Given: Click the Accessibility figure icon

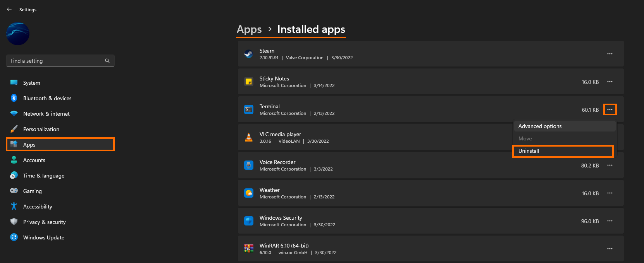Looking at the screenshot, I should [14, 206].
